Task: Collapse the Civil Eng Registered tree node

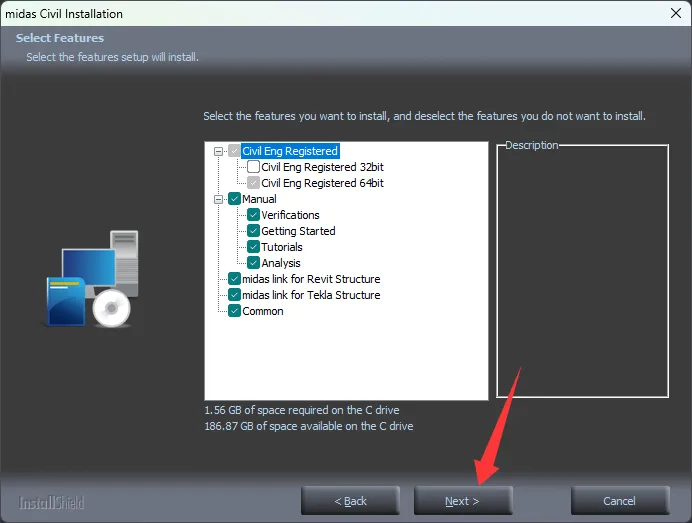Action: click(218, 151)
